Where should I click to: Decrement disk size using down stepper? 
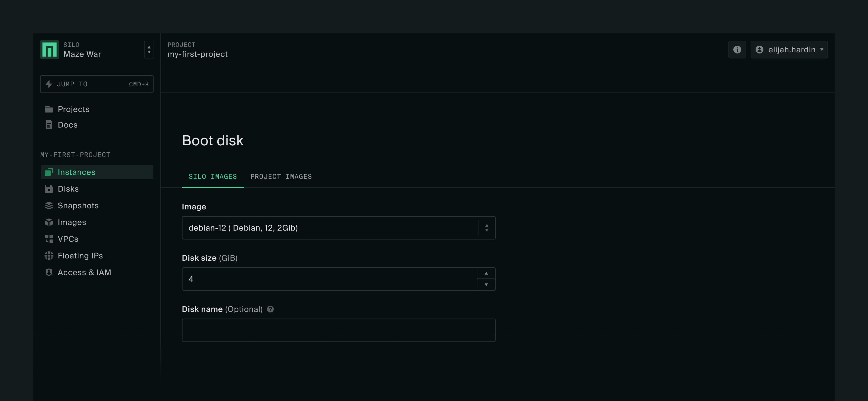click(x=486, y=285)
